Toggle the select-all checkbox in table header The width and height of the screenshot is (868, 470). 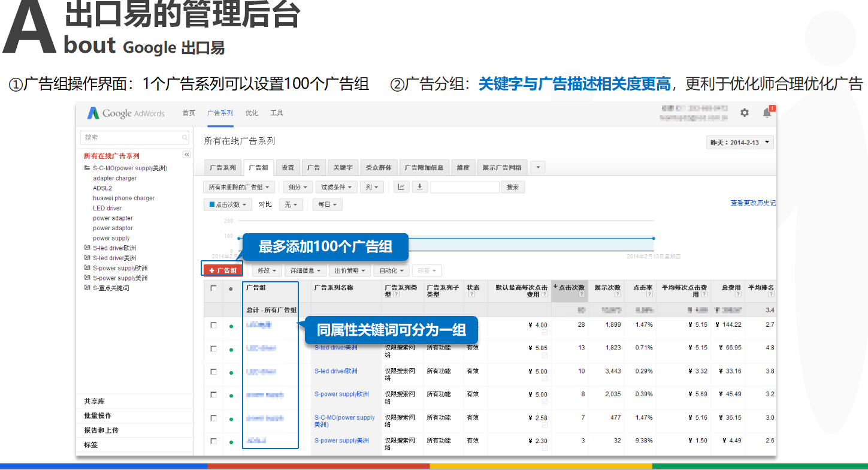(213, 288)
